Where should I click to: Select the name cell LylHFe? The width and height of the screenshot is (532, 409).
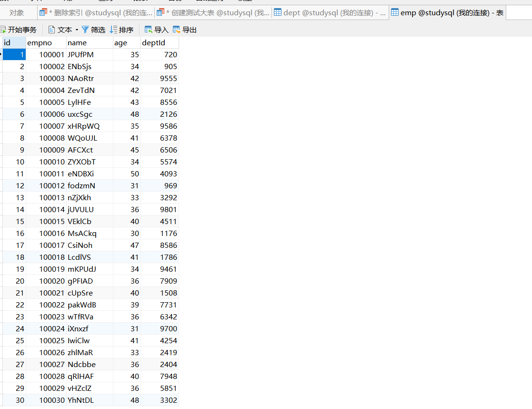click(89, 102)
